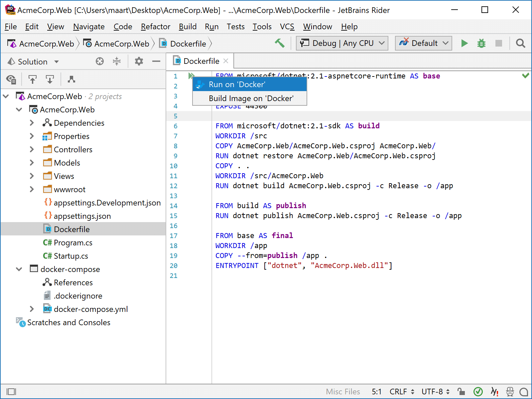The image size is (532, 399).
Task: Expand the wwwroot folder
Action: pos(32,190)
